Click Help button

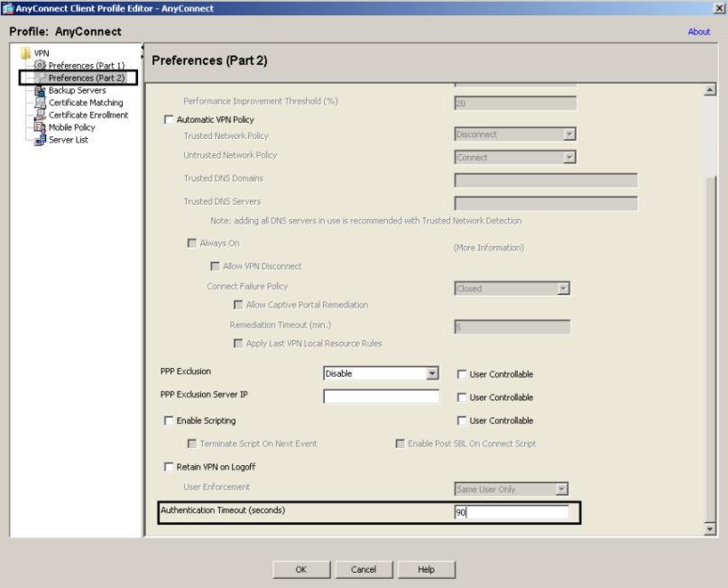426,569
